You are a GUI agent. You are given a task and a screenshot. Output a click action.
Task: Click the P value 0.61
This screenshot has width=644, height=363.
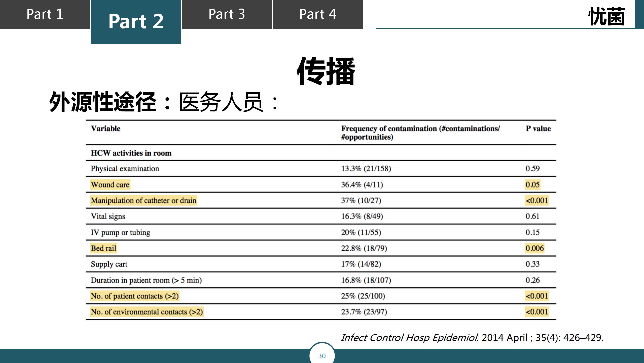pos(532,216)
